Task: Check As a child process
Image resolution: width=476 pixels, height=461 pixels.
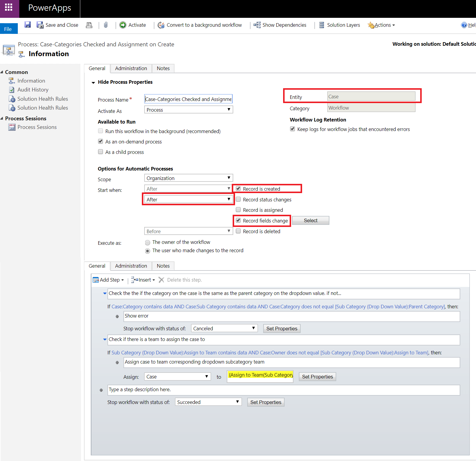Action: tap(101, 152)
